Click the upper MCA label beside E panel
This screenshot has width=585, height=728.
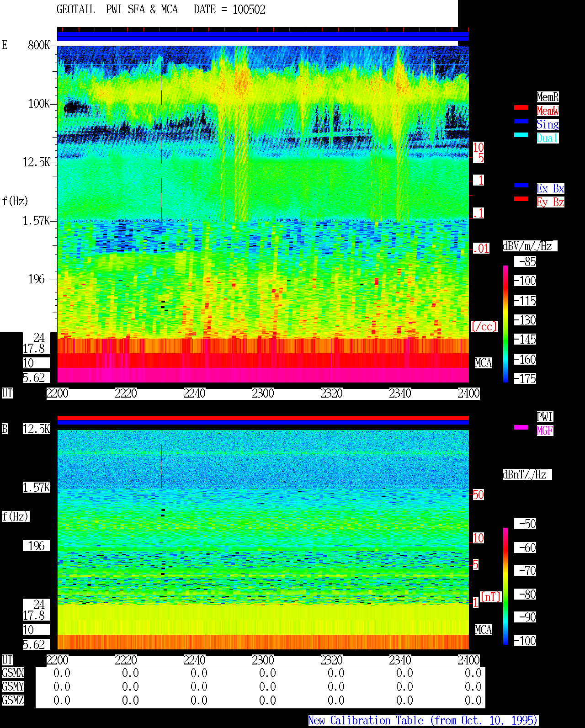coord(484,363)
